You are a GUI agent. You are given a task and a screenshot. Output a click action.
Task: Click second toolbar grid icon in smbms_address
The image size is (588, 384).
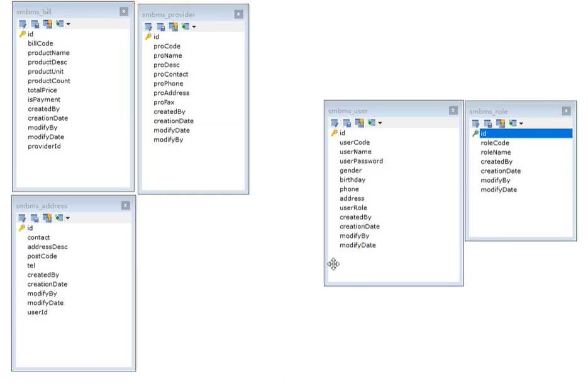tap(35, 218)
